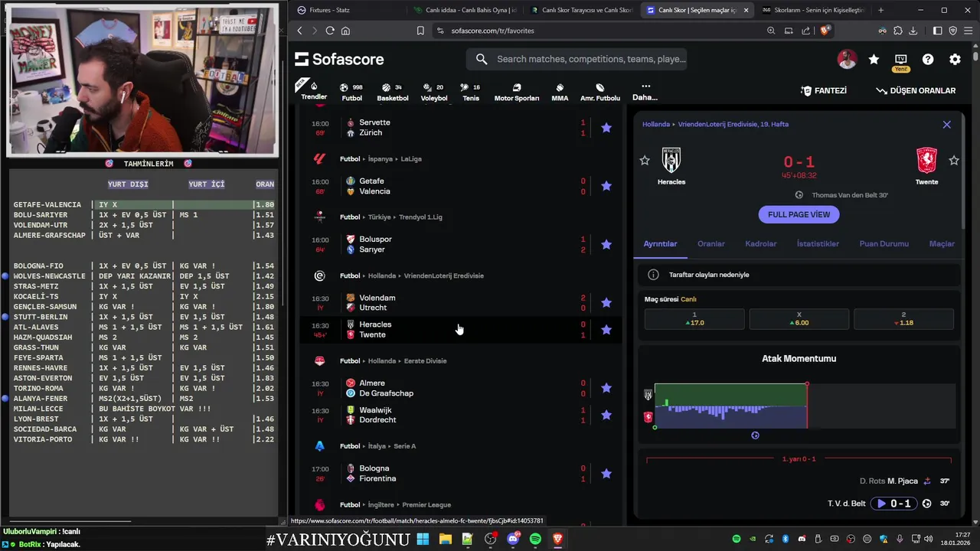
Task: Switch to the Puan Durumu tab
Action: click(x=884, y=243)
